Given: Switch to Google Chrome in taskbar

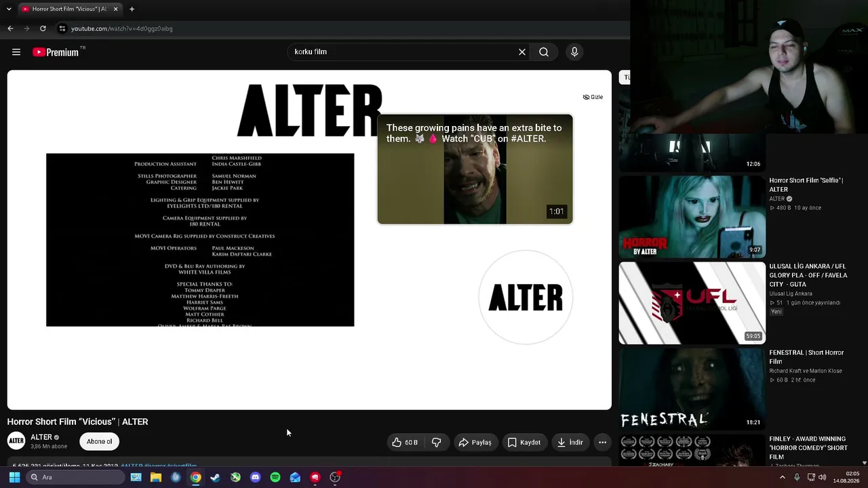Looking at the screenshot, I should (195, 477).
